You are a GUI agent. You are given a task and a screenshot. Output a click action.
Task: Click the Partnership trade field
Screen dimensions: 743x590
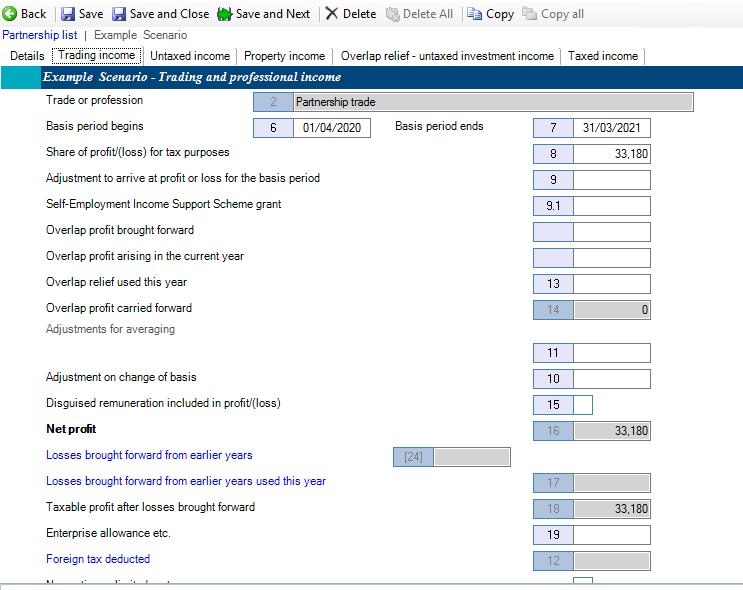coord(493,102)
